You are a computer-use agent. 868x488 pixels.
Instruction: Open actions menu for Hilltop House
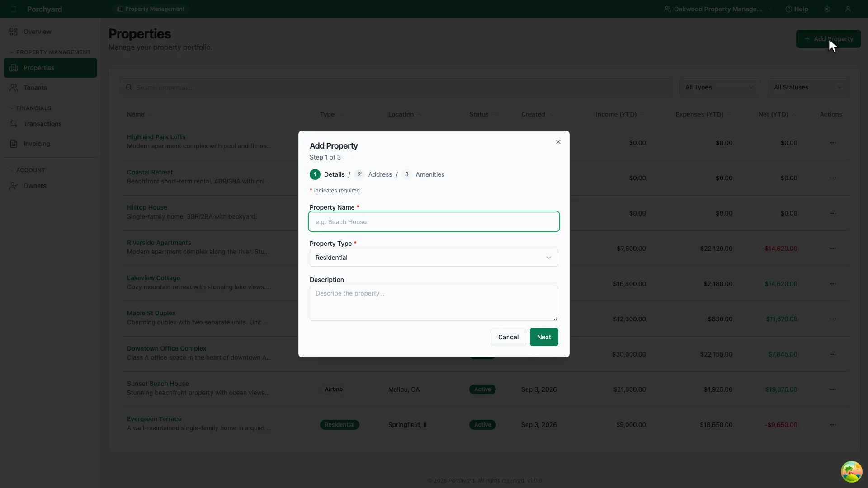[x=833, y=213]
